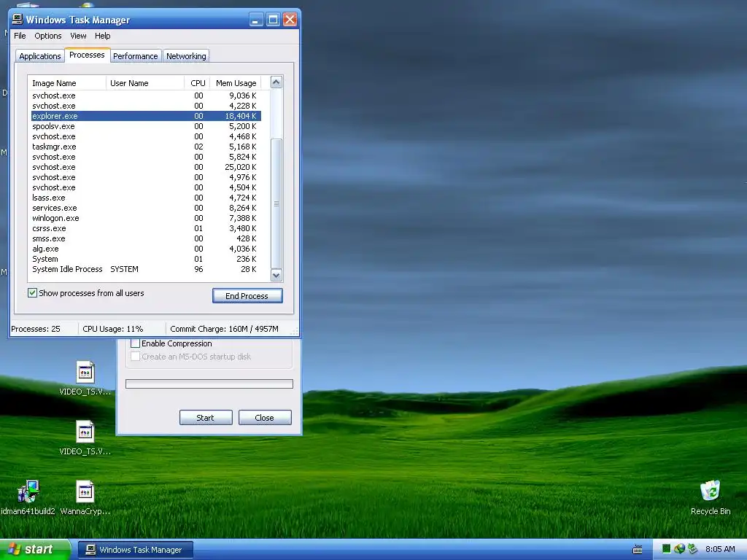Viewport: 747px width, 560px height.
Task: Select the svchost.exe row using 4,504 K
Action: 146,187
